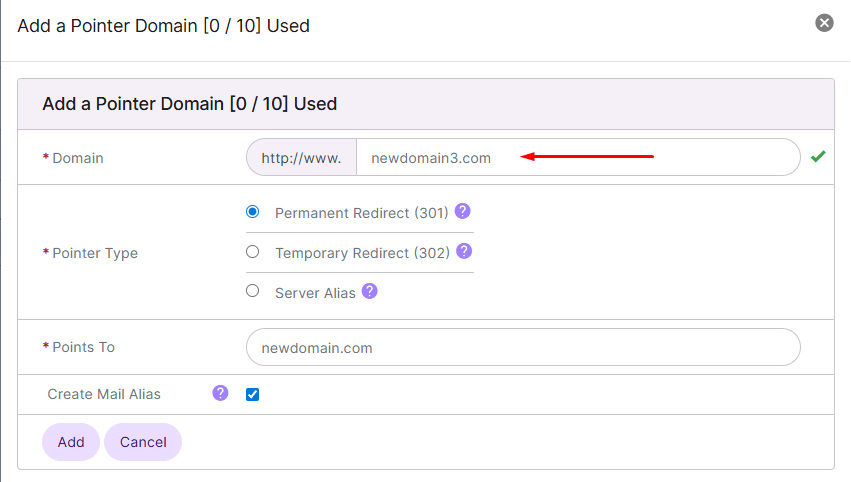The height and width of the screenshot is (482, 851).
Task: Choose the Temporary Redirect (302) radio button
Action: (x=252, y=252)
